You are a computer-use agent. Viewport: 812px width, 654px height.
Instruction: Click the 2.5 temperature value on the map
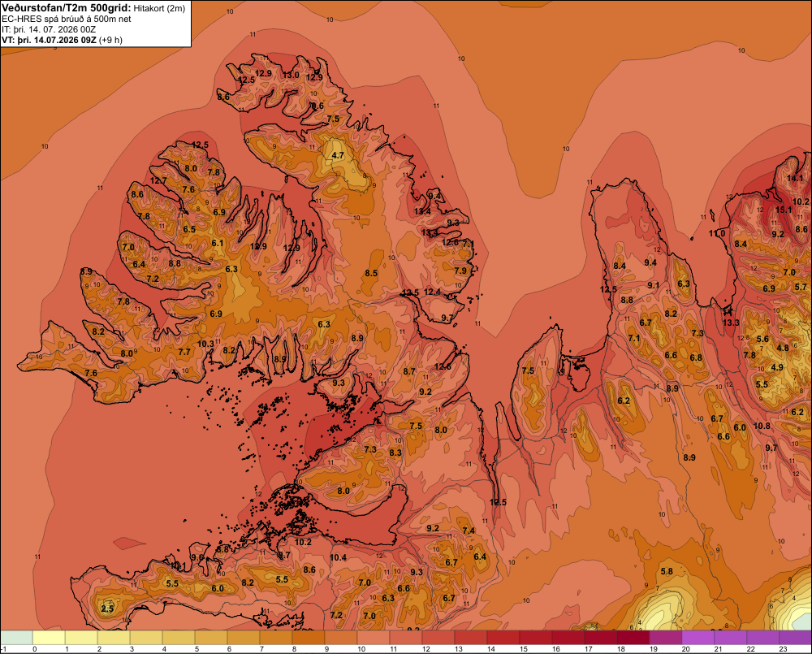[107, 609]
